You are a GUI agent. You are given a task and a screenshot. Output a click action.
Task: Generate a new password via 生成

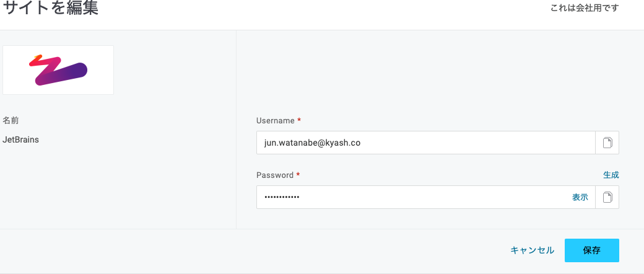tap(611, 175)
